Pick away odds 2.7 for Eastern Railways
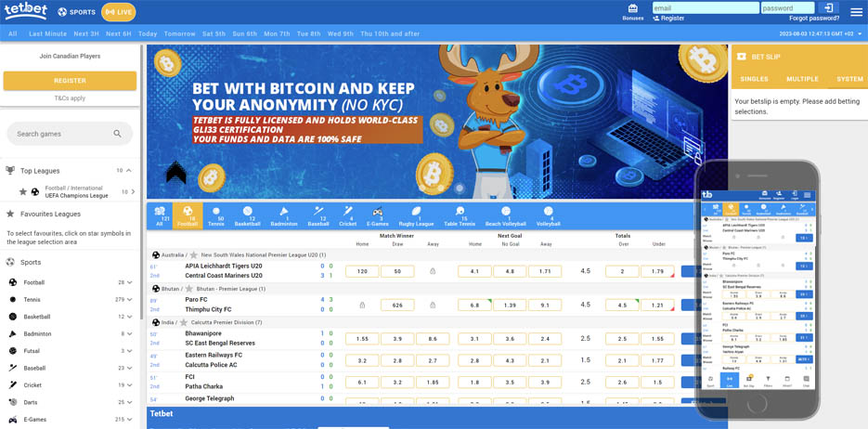 [433, 360]
